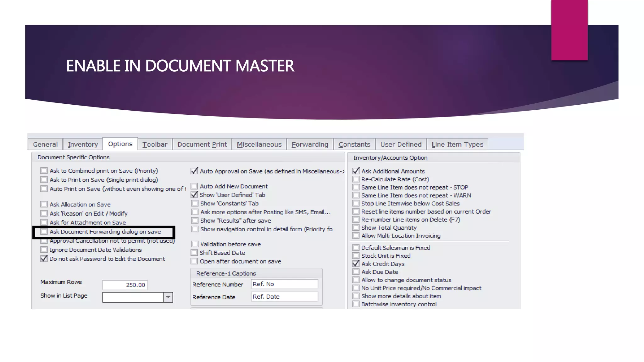The image size is (644, 362).
Task: Edit the Reference Date caption field
Action: tap(284, 297)
